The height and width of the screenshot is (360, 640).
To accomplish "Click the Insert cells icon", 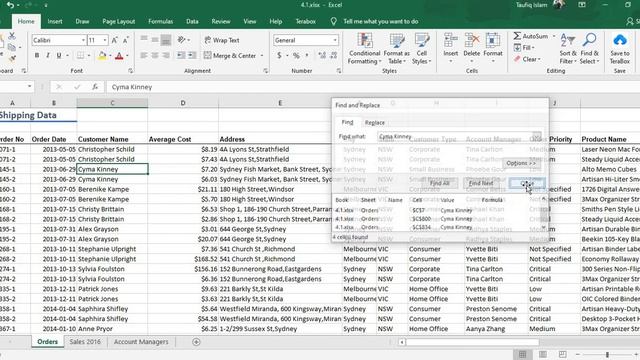I will pos(451,49).
